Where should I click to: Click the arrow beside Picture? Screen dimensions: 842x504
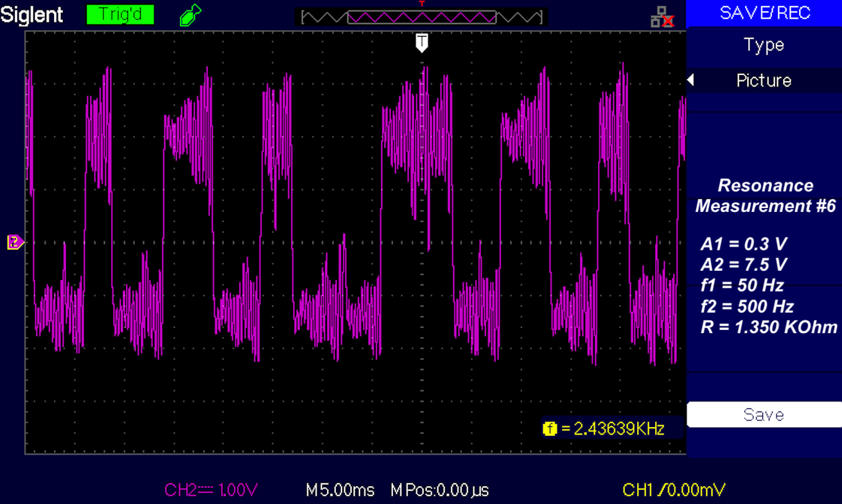(690, 80)
